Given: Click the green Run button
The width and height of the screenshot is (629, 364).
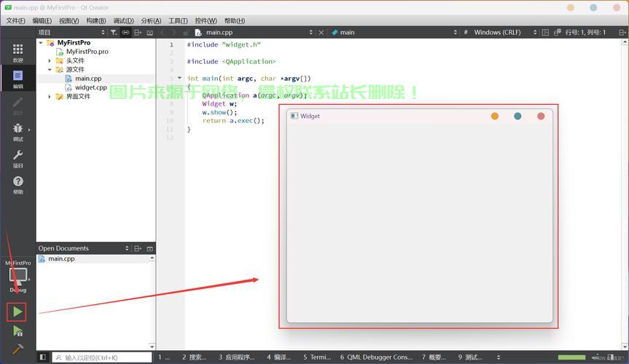Looking at the screenshot, I should click(17, 312).
